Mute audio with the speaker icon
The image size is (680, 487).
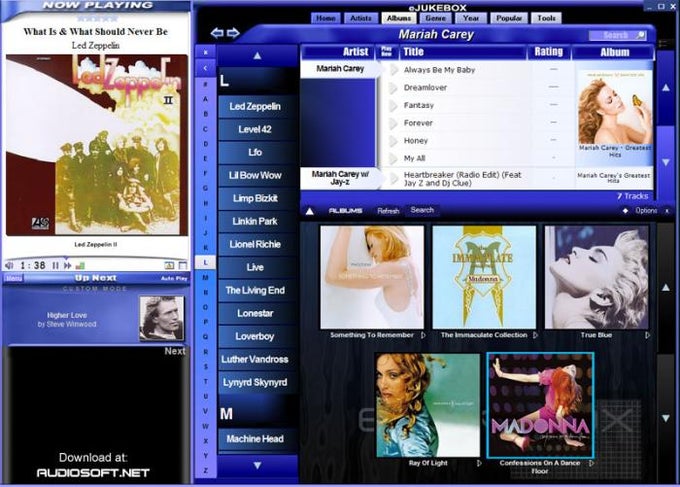pos(9,265)
